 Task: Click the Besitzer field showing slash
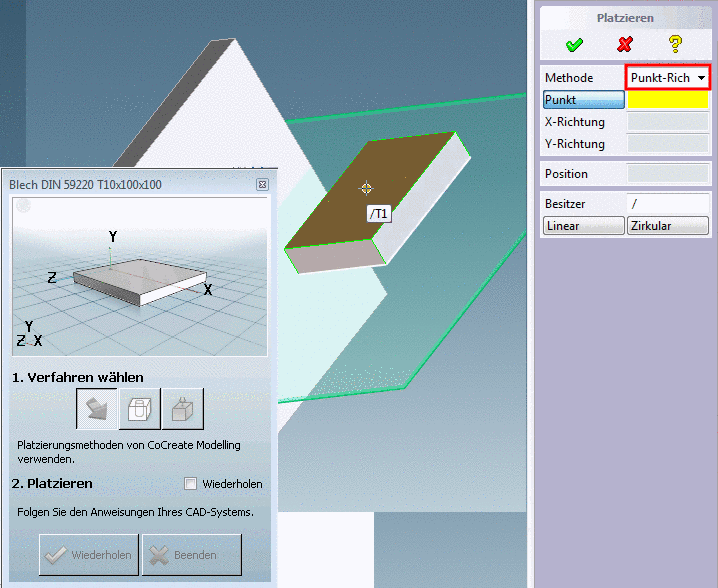(668, 204)
